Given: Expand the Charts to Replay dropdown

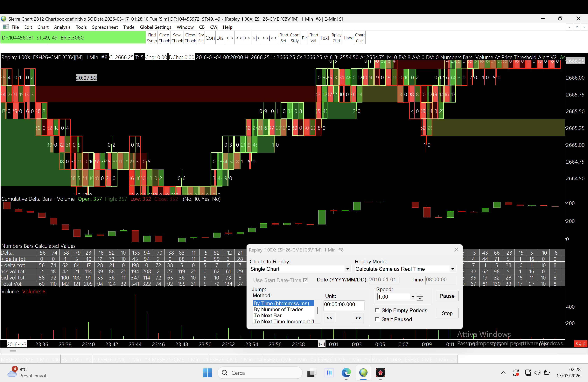Looking at the screenshot, I should pos(348,269).
